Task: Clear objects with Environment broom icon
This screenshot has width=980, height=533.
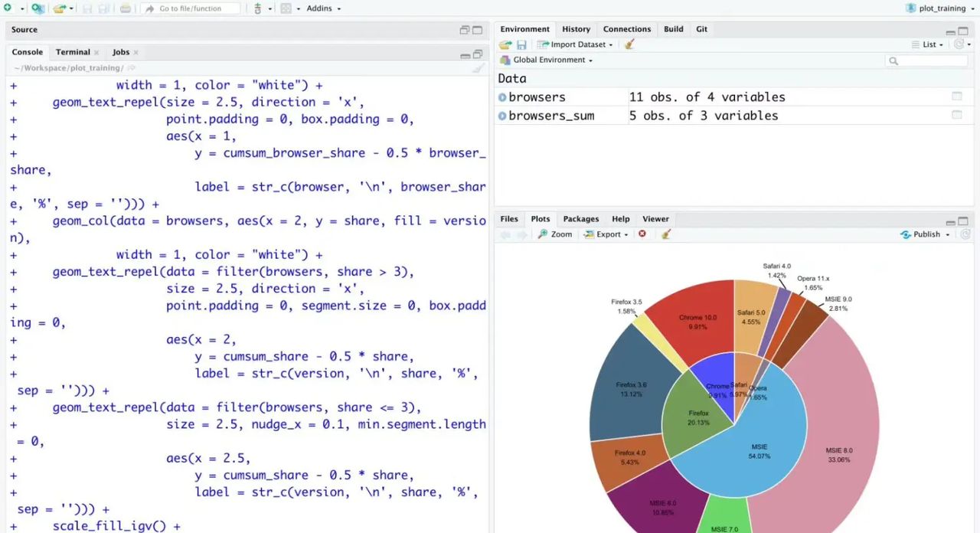Action: point(630,44)
